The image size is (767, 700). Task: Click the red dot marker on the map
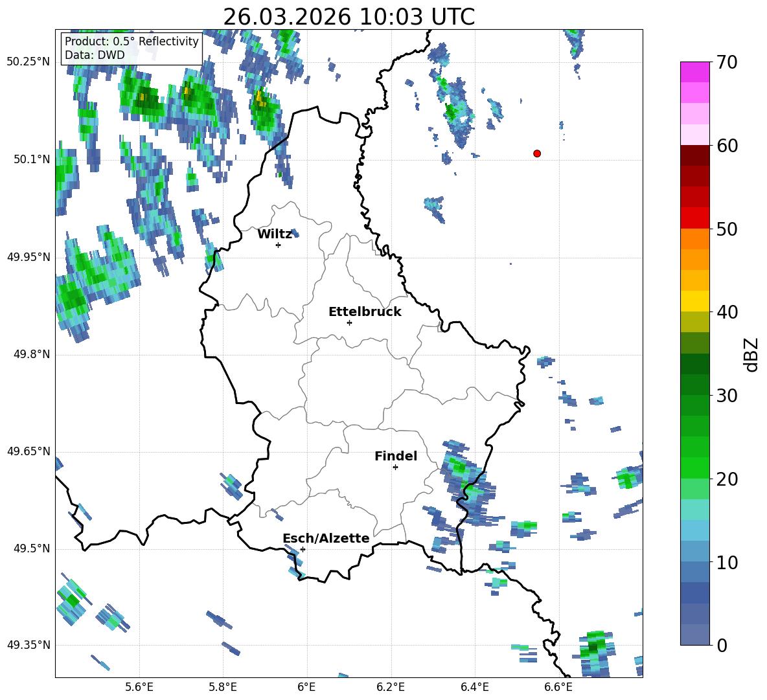(x=537, y=153)
